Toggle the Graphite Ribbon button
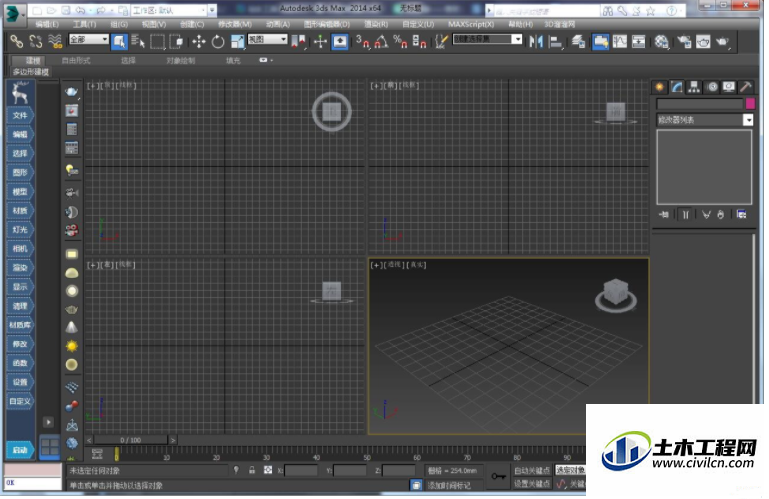769x499 pixels. point(600,42)
